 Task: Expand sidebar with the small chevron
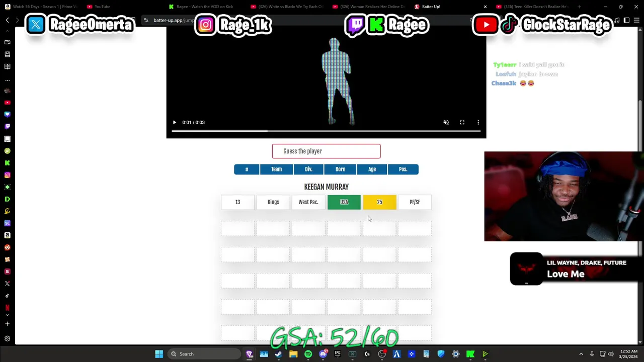tap(7, 315)
